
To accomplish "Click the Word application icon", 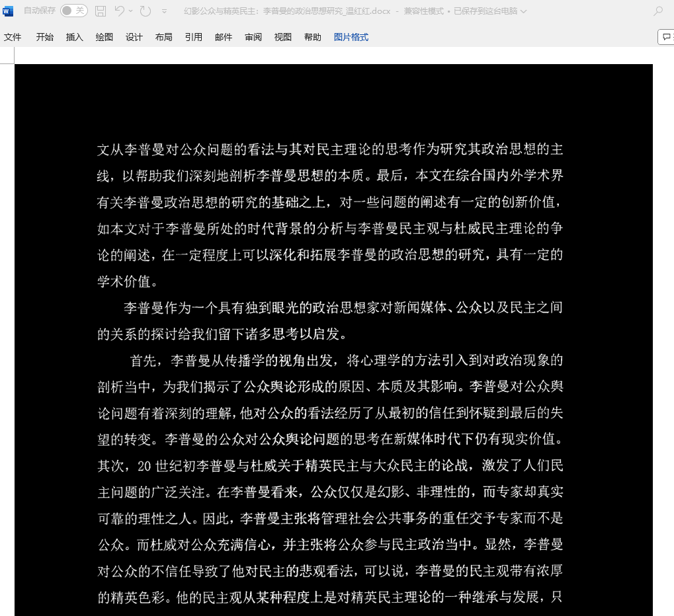I will pos(8,11).
